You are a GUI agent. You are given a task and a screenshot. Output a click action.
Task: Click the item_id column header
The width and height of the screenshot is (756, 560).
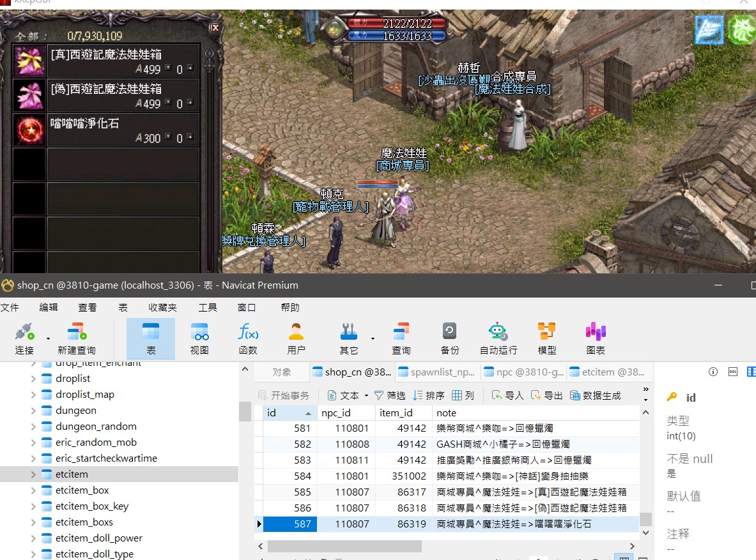tap(403, 413)
